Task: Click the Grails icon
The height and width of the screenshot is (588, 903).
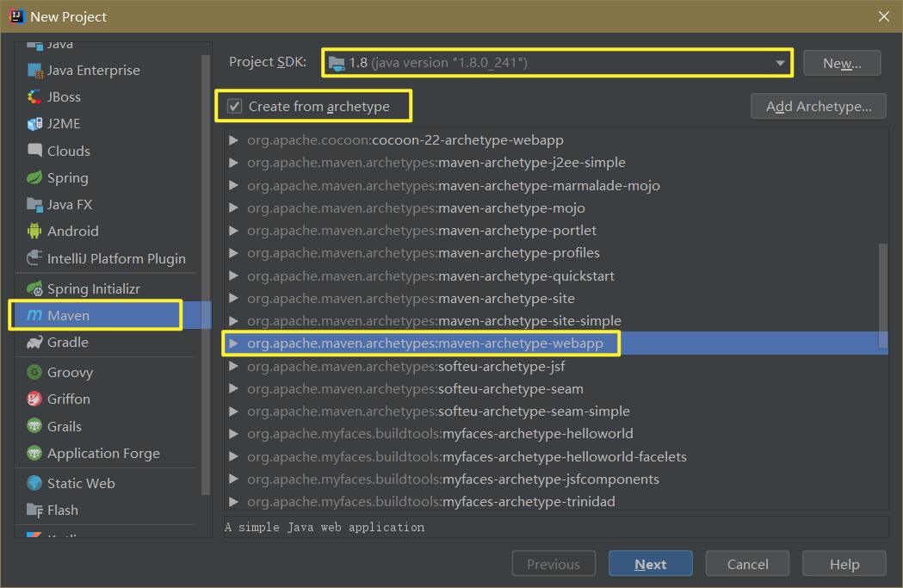Action: tap(34, 426)
